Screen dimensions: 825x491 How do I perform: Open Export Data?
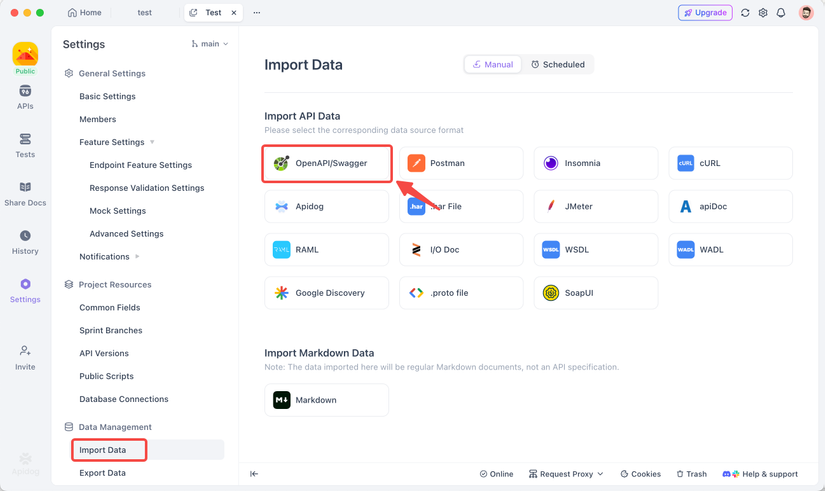103,473
